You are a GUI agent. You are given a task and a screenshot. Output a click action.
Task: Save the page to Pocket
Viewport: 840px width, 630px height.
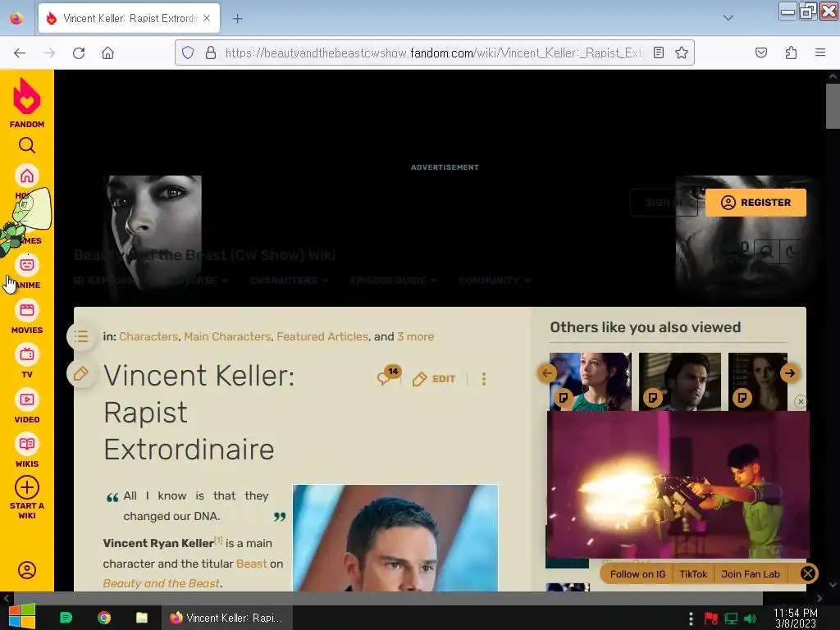coord(761,52)
